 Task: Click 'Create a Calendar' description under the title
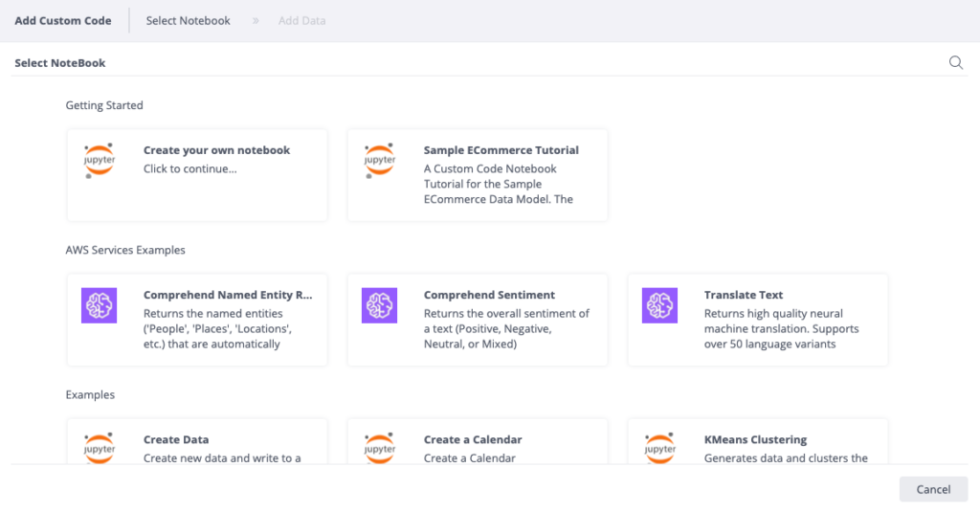pos(469,458)
